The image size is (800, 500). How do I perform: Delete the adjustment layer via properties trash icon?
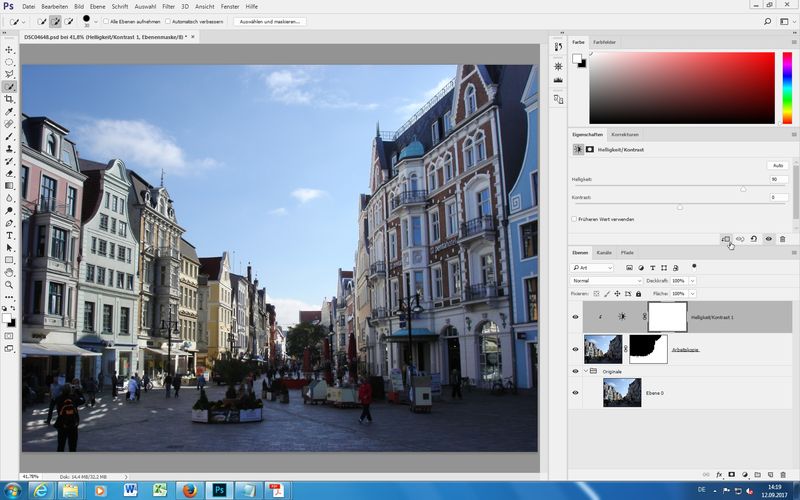pos(782,239)
